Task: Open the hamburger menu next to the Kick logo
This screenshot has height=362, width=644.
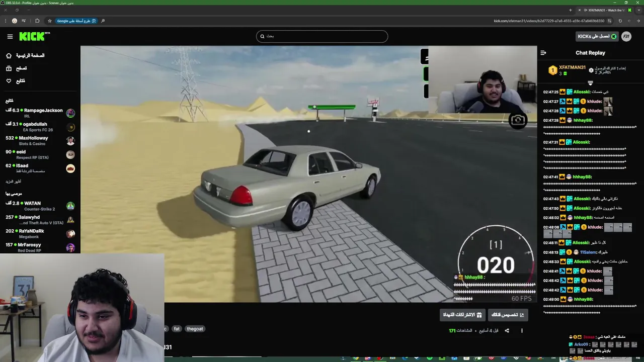Action: [10, 36]
